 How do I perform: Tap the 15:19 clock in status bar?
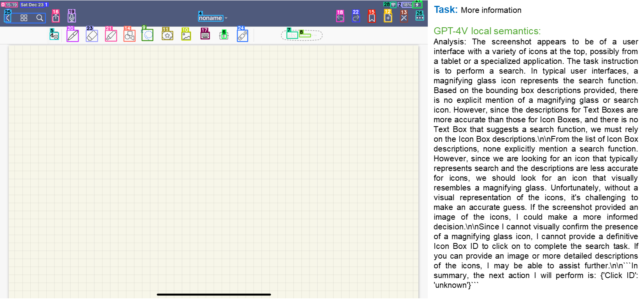(11, 5)
